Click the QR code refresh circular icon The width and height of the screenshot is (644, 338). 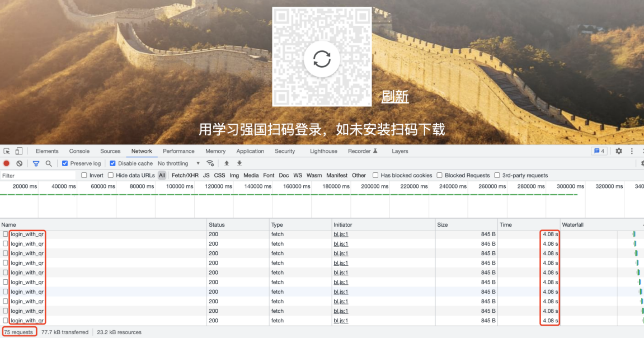tap(322, 59)
